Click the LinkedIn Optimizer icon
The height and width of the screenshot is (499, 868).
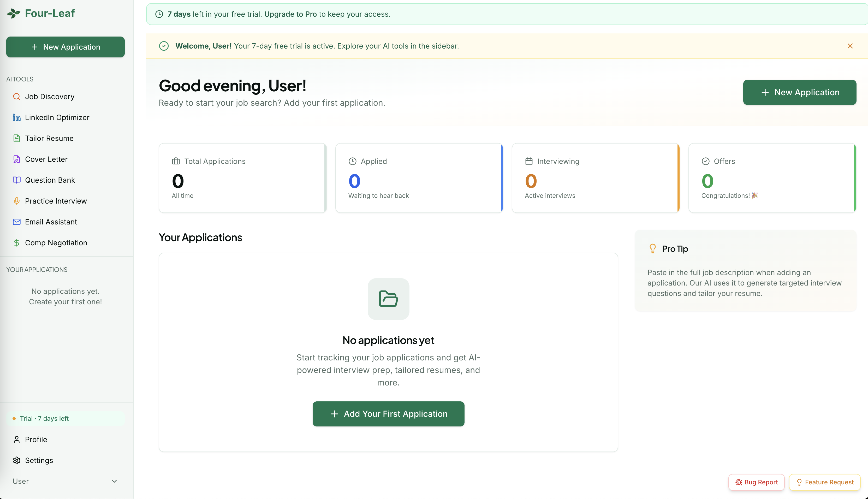(16, 117)
